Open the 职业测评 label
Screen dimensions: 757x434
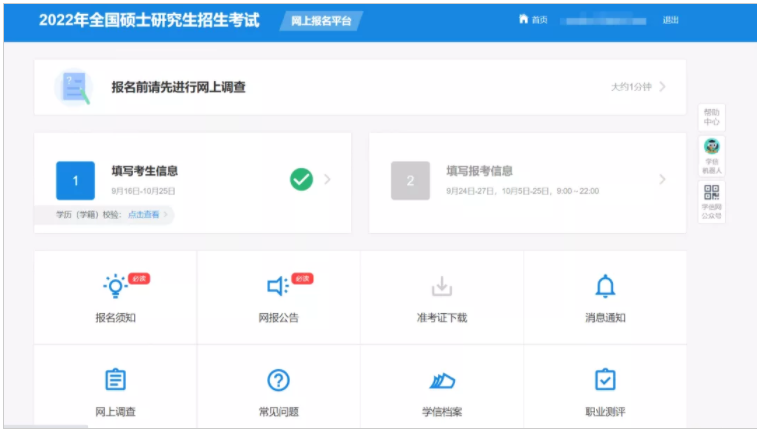point(605,412)
